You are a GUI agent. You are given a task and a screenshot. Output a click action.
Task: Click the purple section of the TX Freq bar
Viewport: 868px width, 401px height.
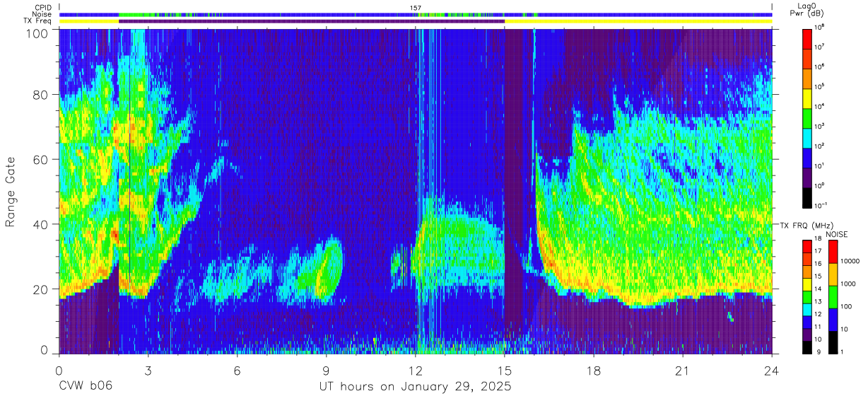pos(312,21)
